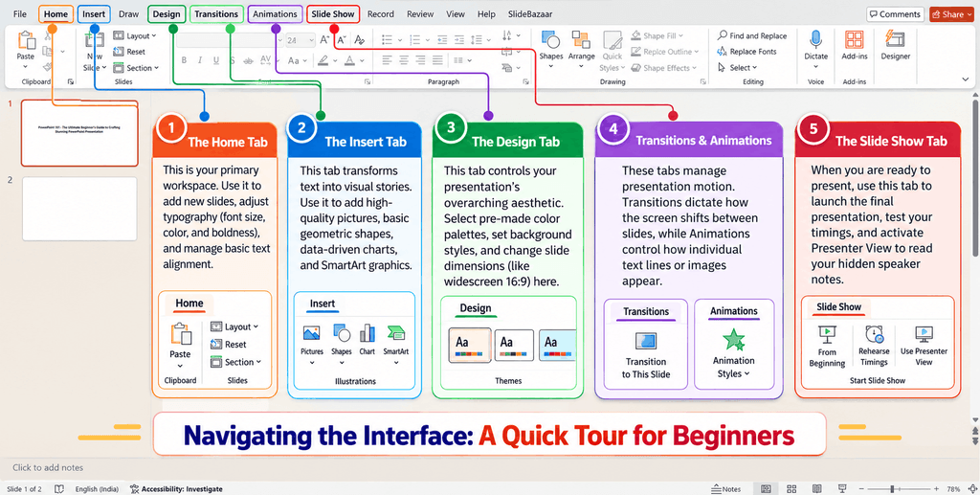This screenshot has height=495, width=980.
Task: Switch to the Design tab
Action: [167, 13]
